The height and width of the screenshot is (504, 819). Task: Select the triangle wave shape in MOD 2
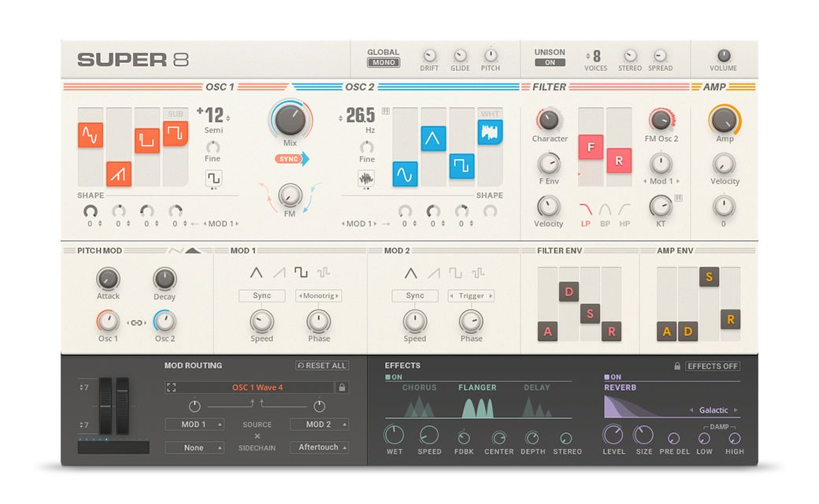pos(410,272)
